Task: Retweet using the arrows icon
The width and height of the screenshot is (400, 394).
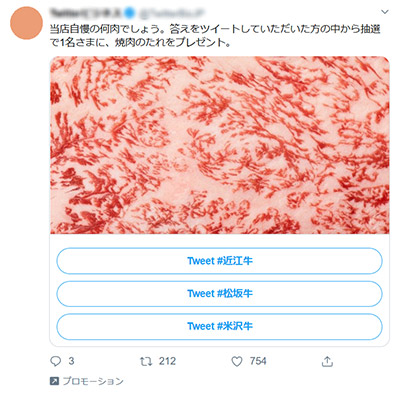Action: tap(146, 361)
